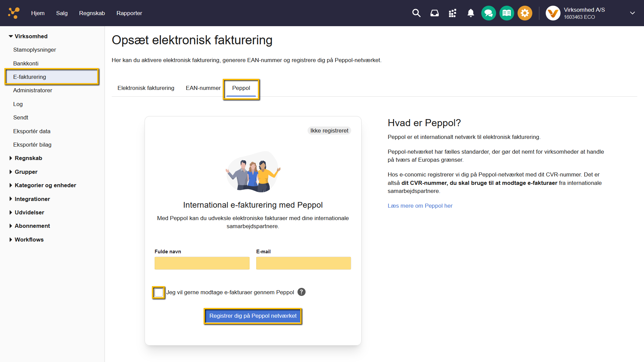Screen dimensions: 644x362
Task: Enable 'Jeg vil gerne modtage e-fakturaer gennem Peppol'
Action: click(x=159, y=292)
